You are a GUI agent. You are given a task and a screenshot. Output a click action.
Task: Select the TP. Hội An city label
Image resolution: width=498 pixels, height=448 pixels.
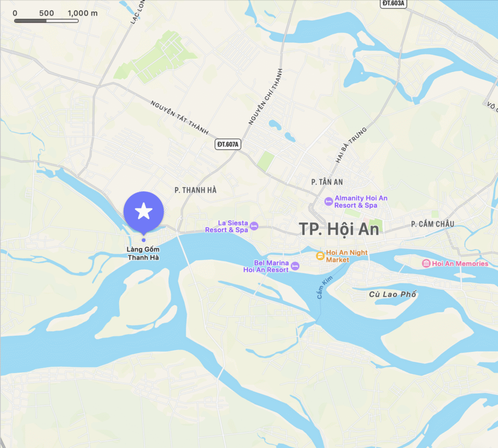[x=339, y=229]
